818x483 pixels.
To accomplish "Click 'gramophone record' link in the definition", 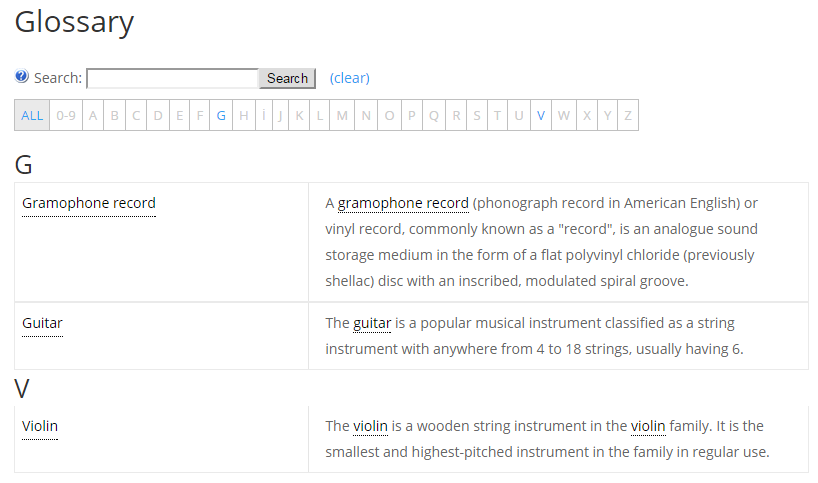I will 403,203.
